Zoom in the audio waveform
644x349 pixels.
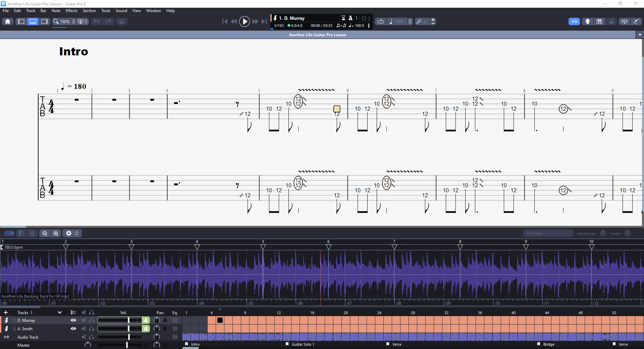pos(56,233)
